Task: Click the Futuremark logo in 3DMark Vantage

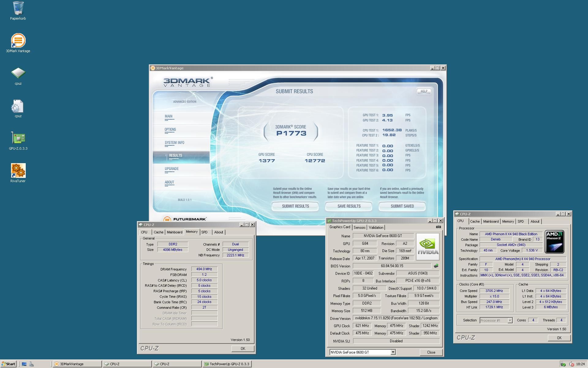Action: (185, 219)
